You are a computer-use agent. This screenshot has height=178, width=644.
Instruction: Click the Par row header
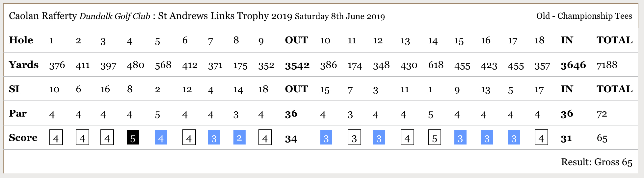(18, 114)
